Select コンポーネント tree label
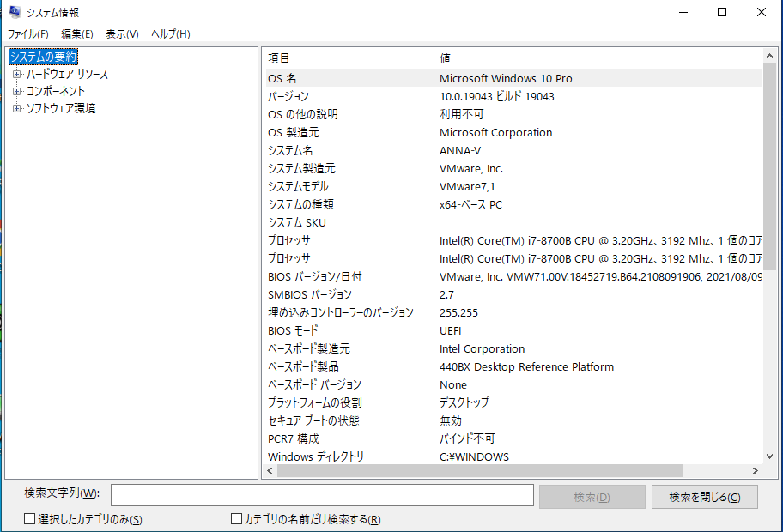 click(x=56, y=91)
